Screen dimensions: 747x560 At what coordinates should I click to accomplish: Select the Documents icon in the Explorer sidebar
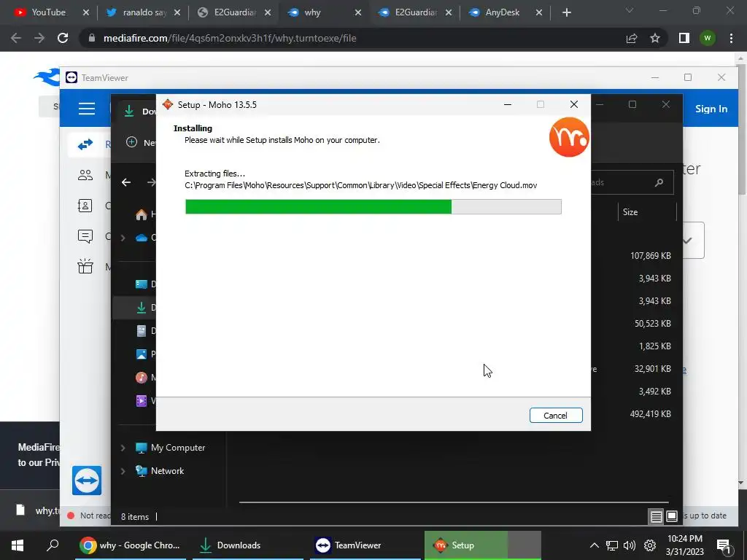tap(142, 331)
